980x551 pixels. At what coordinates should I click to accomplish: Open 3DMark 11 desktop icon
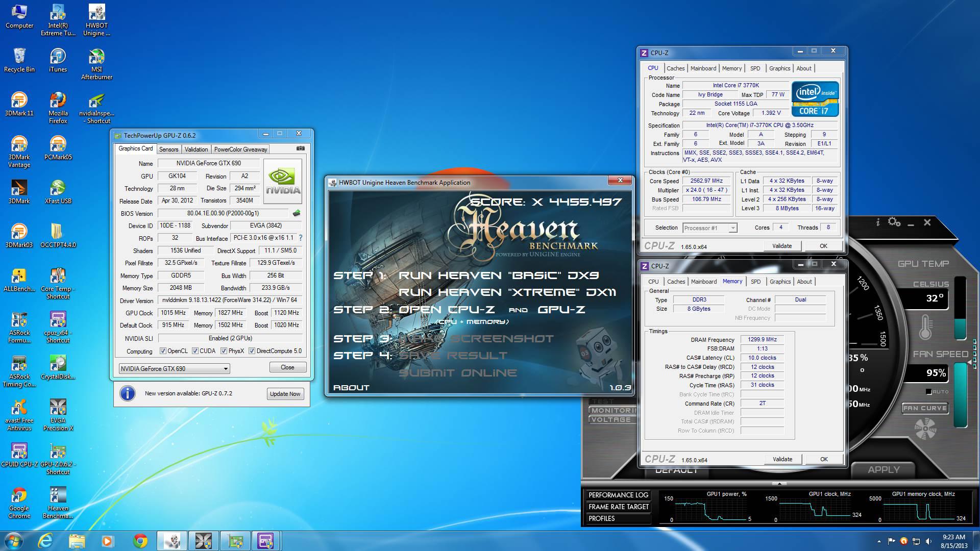coord(19,104)
